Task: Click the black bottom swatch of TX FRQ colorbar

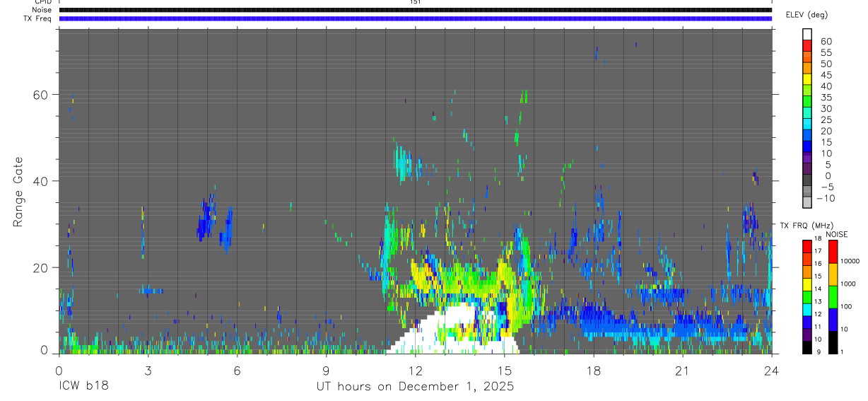Action: pyautogui.click(x=807, y=346)
